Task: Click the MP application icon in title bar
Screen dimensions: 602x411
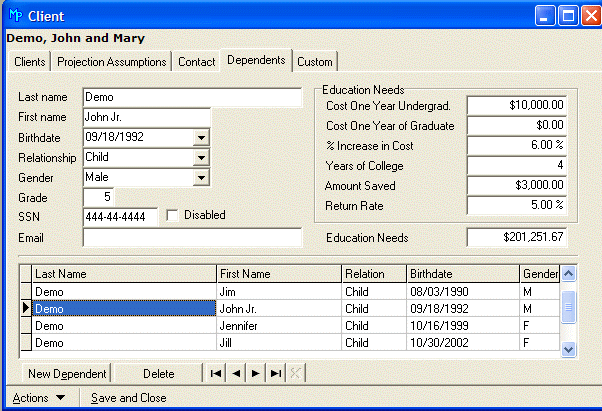Action: point(16,15)
